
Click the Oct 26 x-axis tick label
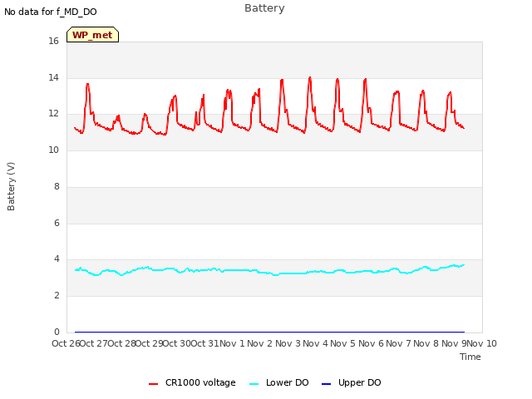tap(66, 343)
